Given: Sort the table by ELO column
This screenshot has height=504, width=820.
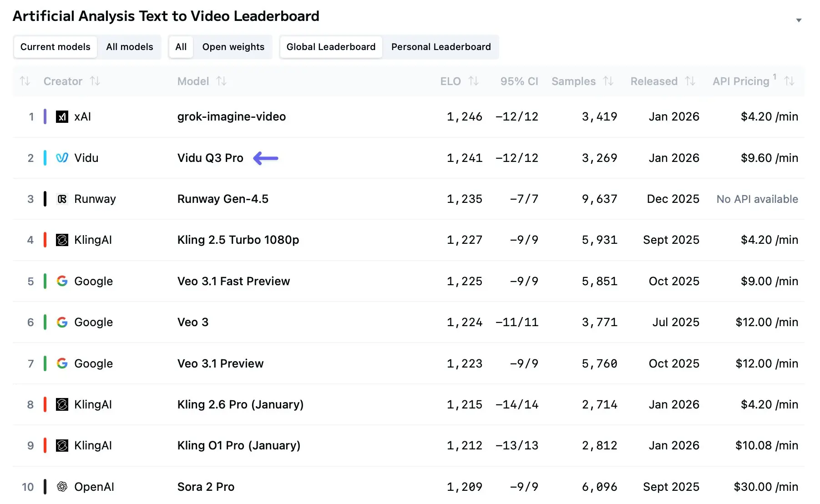Looking at the screenshot, I should (x=474, y=81).
